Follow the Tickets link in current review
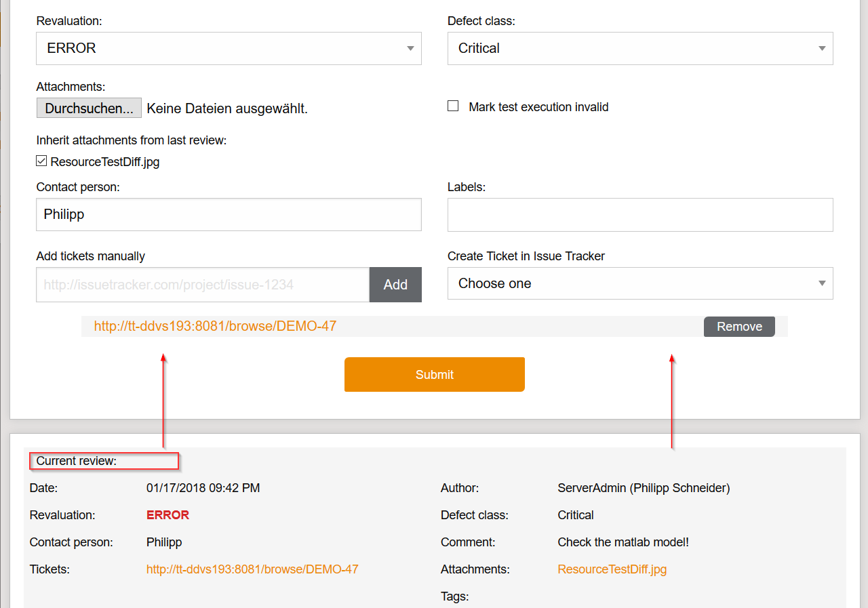The image size is (868, 608). click(252, 569)
